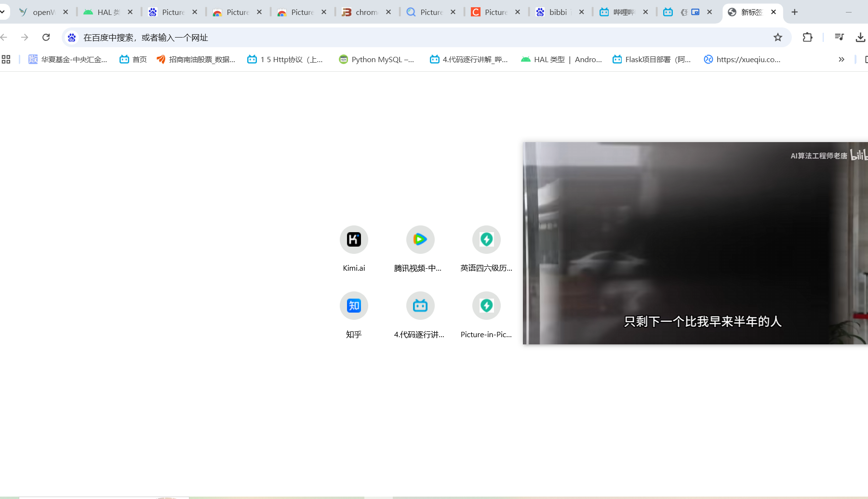Open the 知乎 shortcut icon
Viewport: 868px width, 499px height.
[353, 305]
